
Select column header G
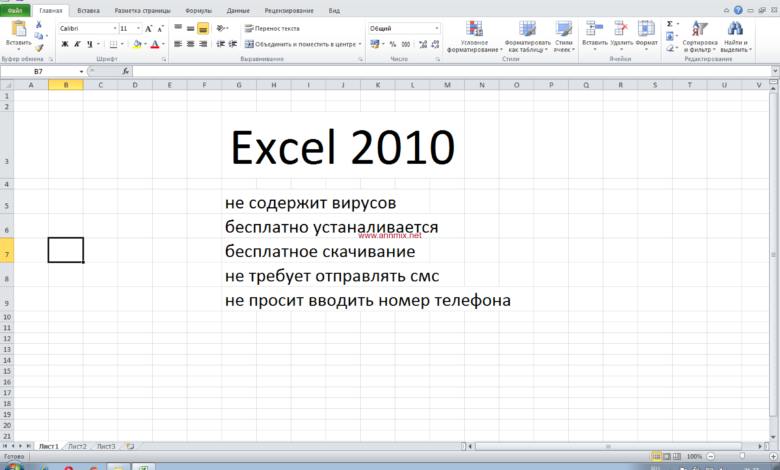click(x=239, y=85)
